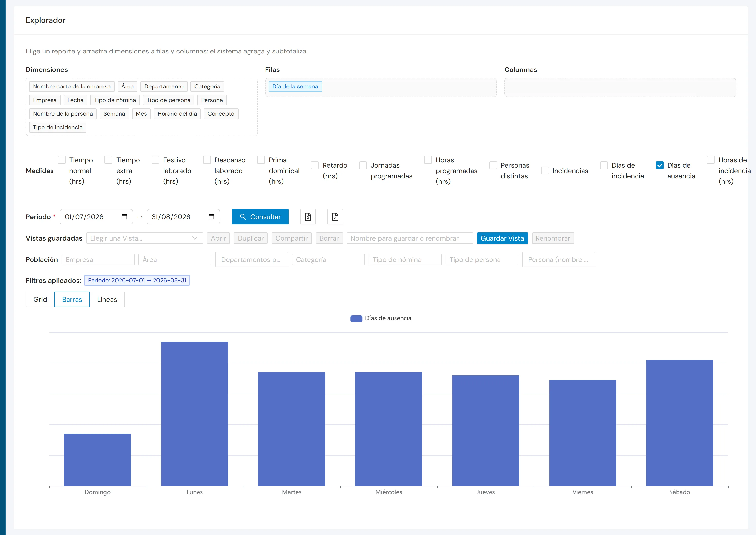Select the Semana dimension chip
Image resolution: width=756 pixels, height=535 pixels.
114,114
